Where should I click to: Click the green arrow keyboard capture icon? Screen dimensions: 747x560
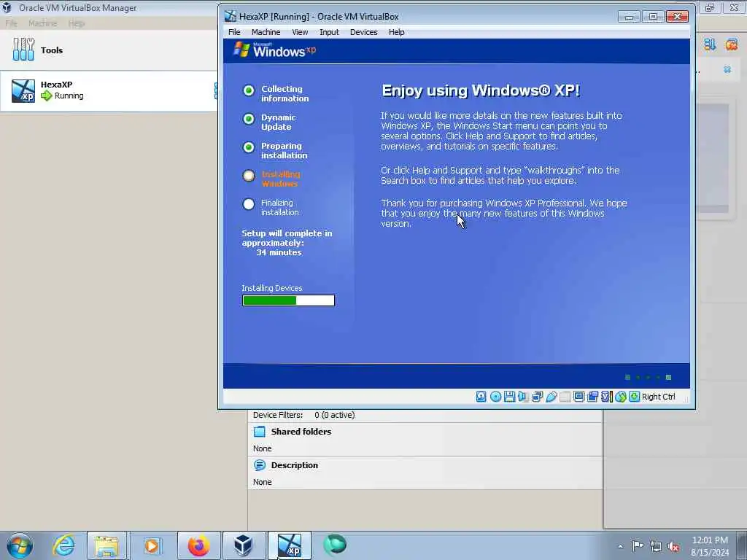(634, 396)
